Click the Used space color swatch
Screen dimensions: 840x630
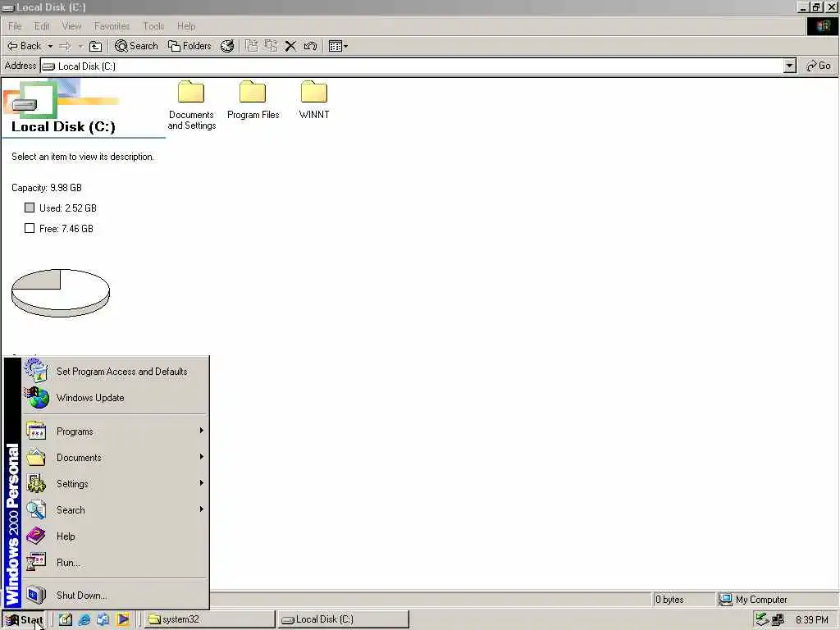click(30, 208)
